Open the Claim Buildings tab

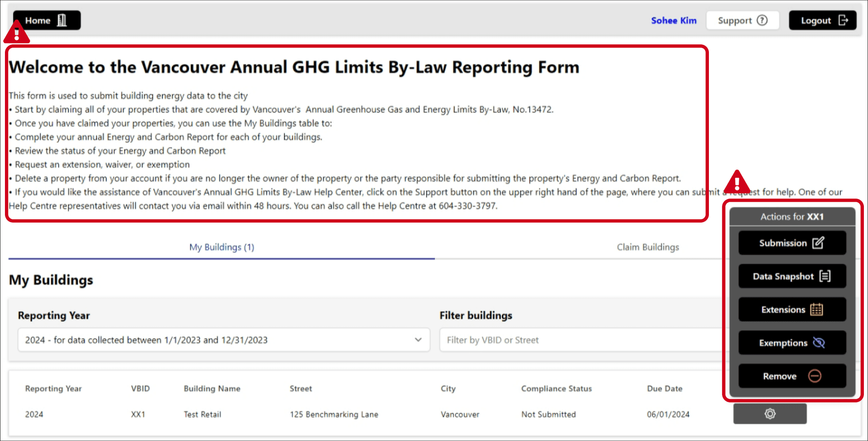pos(648,247)
